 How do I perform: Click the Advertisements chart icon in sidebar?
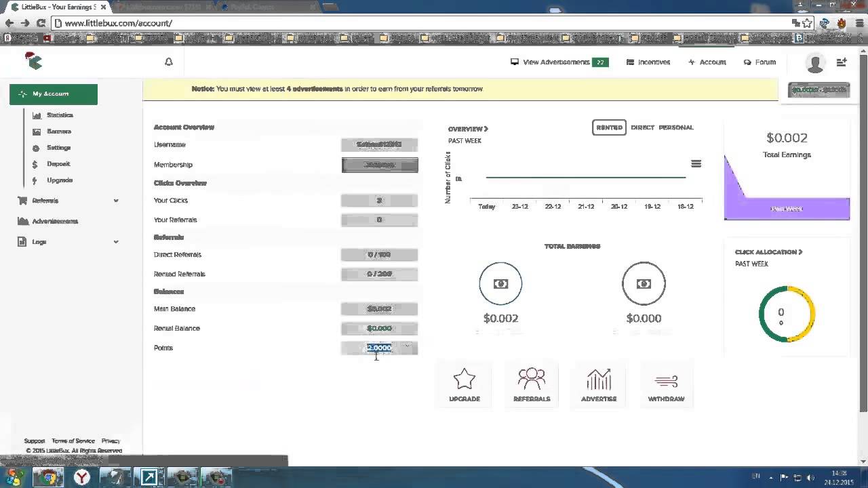click(x=23, y=221)
